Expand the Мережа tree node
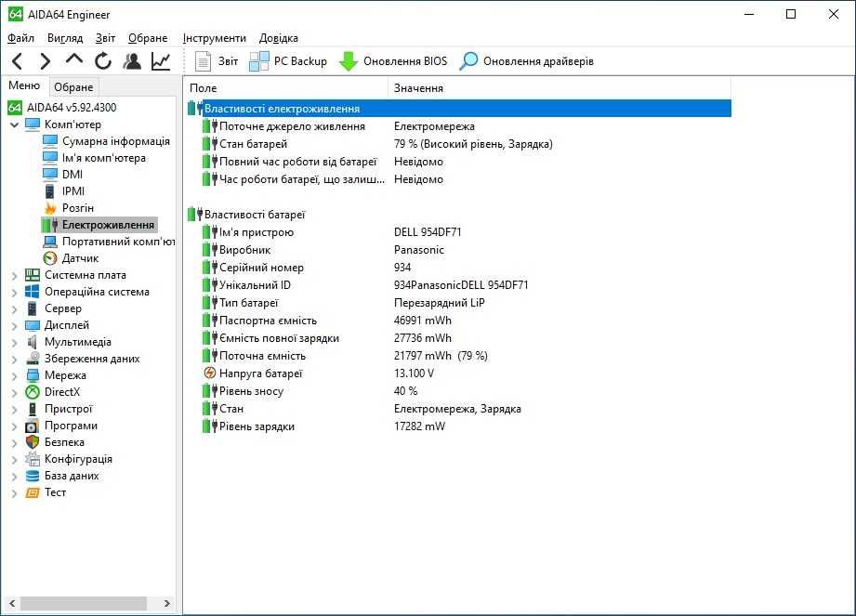 coord(15,376)
